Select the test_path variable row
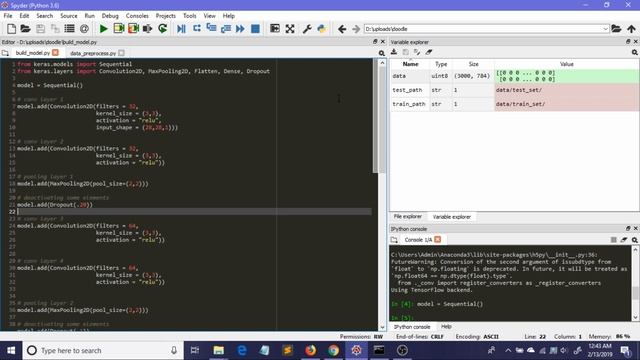The image size is (640, 360). click(514, 90)
